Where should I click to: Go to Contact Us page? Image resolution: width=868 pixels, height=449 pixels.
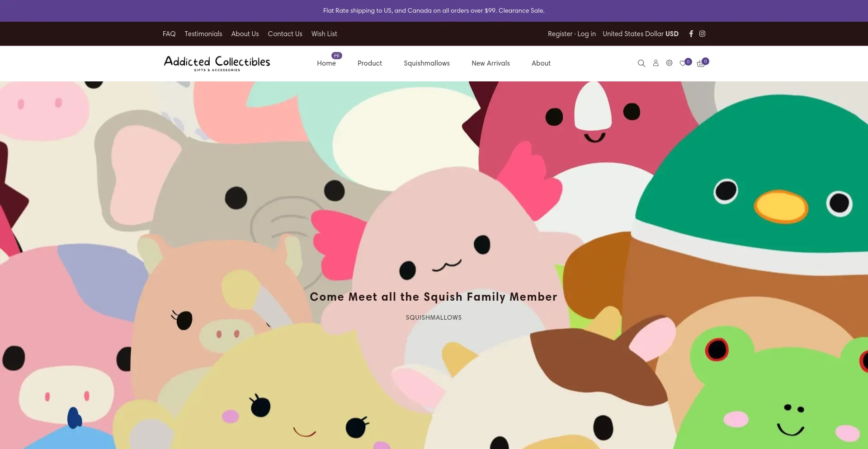click(285, 34)
